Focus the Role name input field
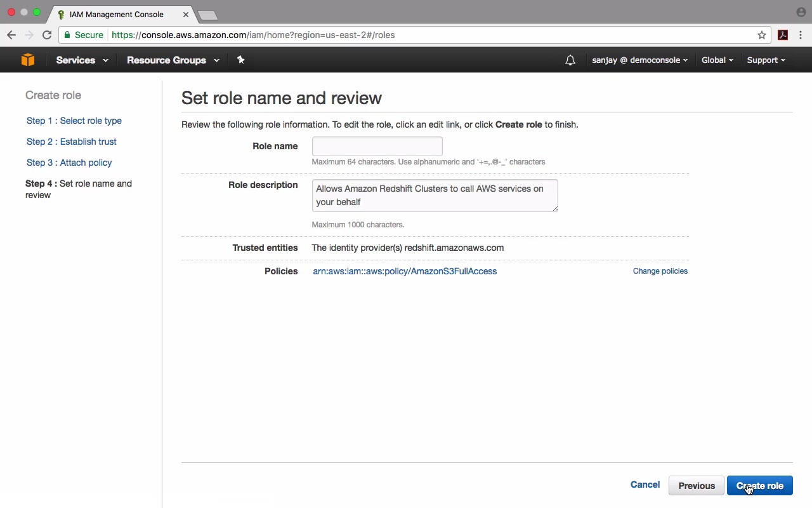The image size is (812, 508). tap(377, 147)
